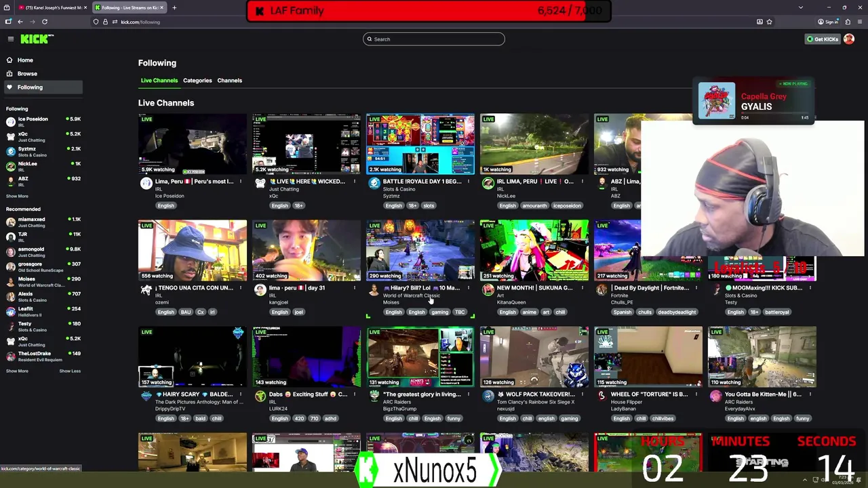Click the browser forward arrow
The width and height of the screenshot is (868, 488).
point(32,22)
